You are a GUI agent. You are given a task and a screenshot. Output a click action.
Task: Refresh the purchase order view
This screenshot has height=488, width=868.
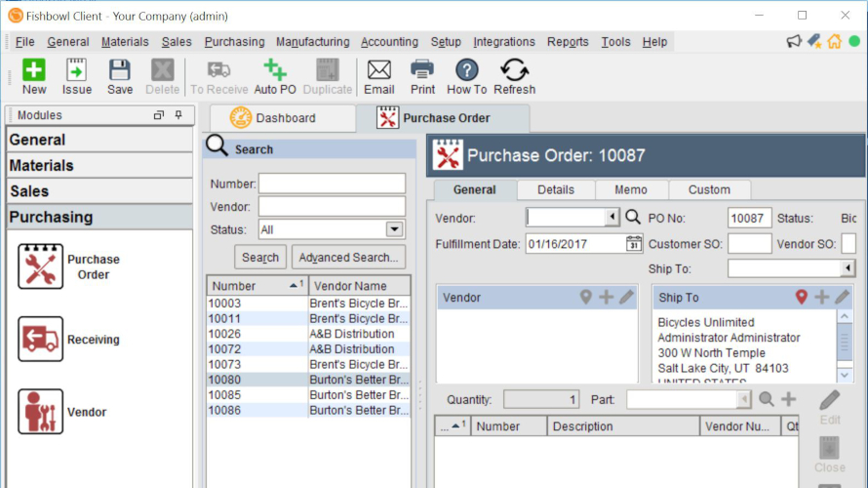[514, 76]
